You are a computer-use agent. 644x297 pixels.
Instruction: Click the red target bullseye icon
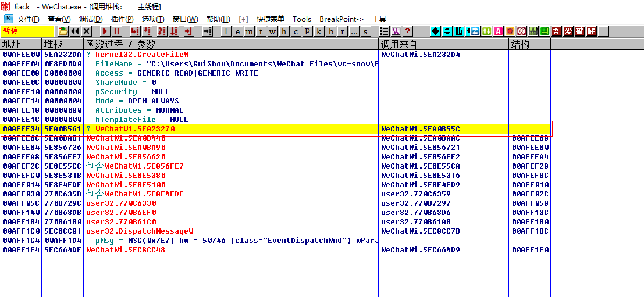522,31
